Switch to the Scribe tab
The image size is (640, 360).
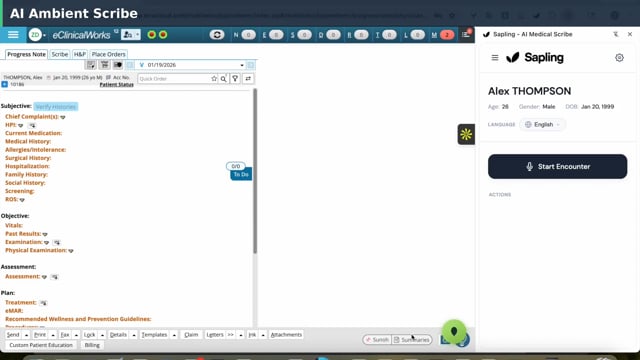(x=60, y=54)
